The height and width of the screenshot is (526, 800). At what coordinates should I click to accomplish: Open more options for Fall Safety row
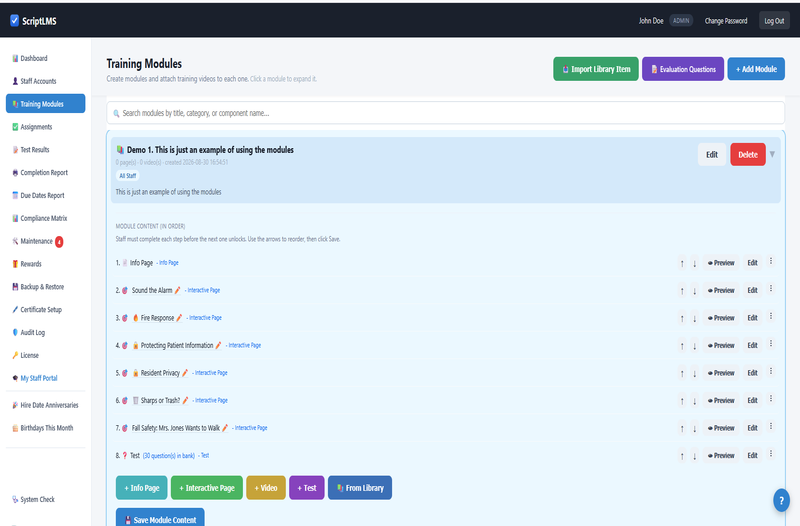[771, 427]
